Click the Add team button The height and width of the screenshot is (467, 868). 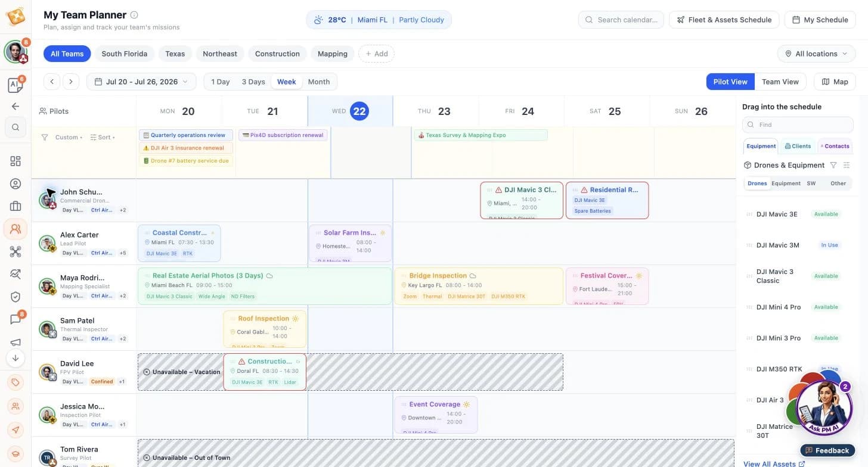click(376, 54)
